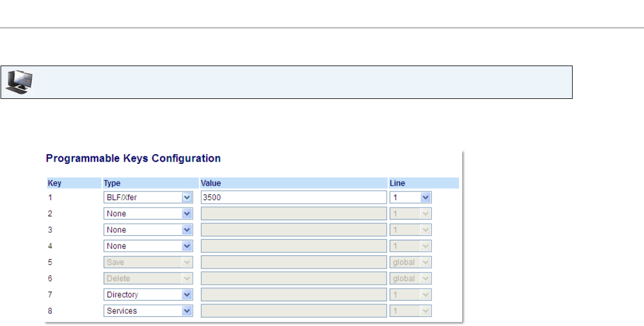Click the Value field for key 8

click(x=294, y=311)
